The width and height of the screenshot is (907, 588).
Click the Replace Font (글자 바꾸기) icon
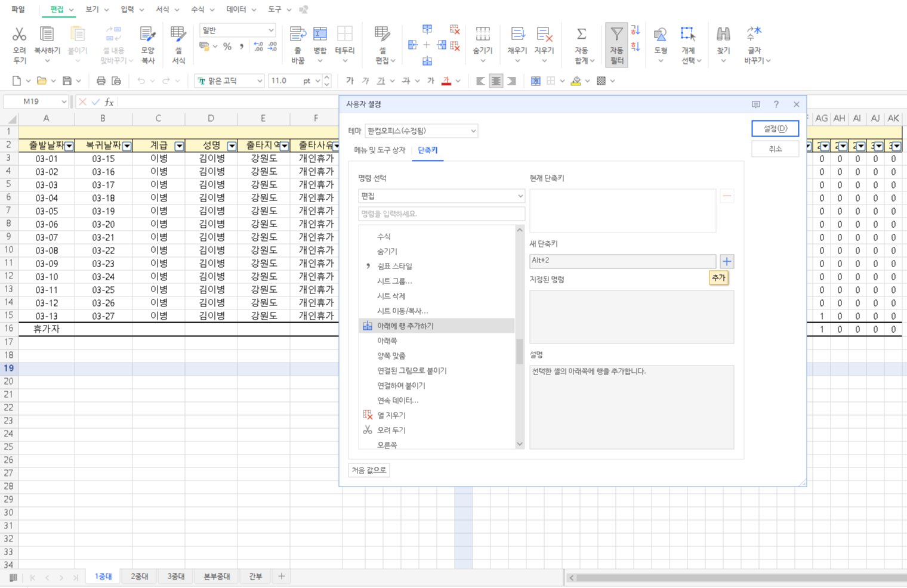point(754,35)
